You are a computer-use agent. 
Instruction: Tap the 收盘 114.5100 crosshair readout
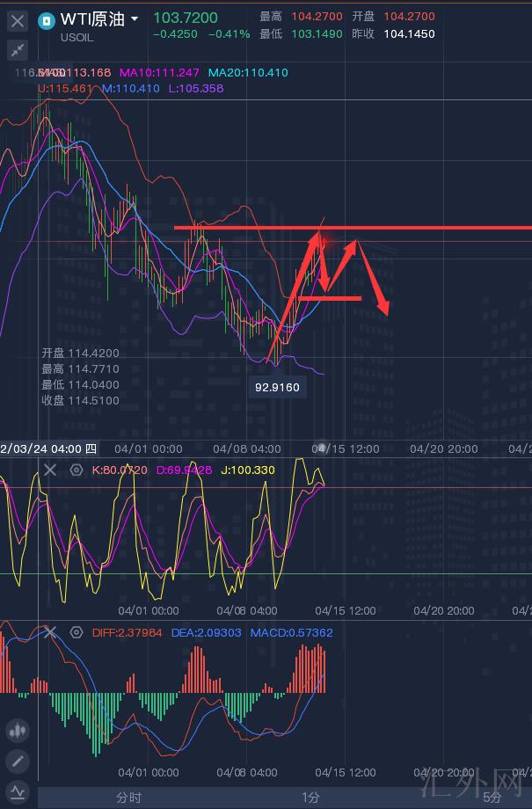click(x=81, y=400)
